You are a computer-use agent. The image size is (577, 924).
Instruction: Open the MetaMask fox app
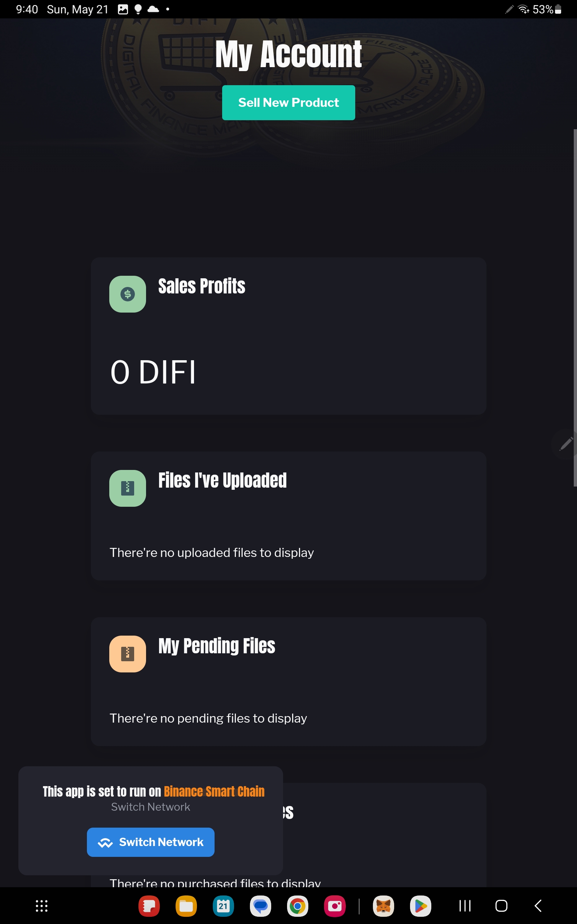tap(383, 906)
